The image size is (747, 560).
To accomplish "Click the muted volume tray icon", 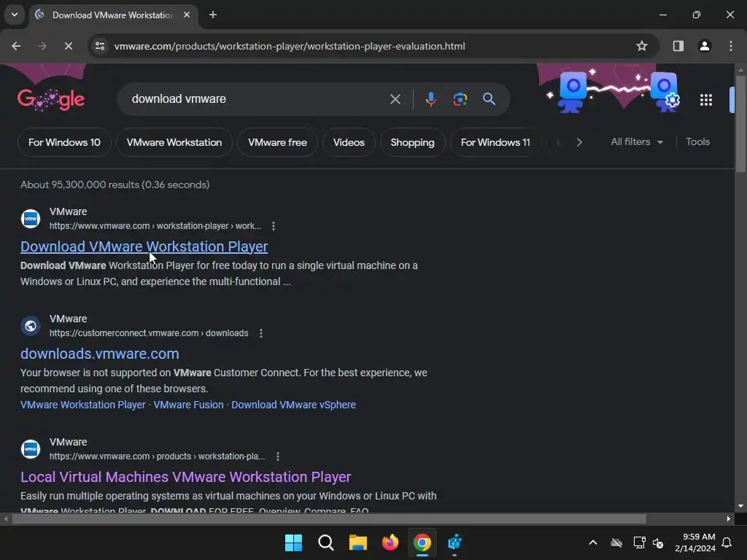I will click(658, 542).
